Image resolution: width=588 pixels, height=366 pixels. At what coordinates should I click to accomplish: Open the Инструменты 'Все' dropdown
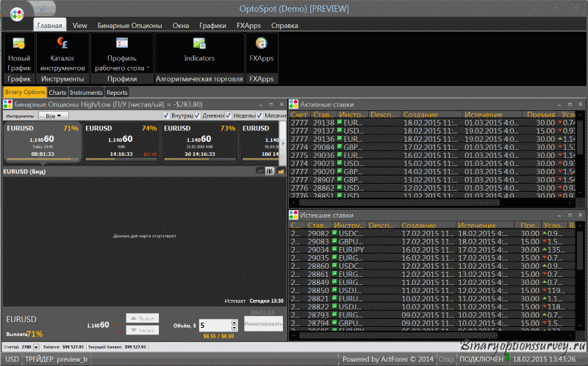pos(53,116)
